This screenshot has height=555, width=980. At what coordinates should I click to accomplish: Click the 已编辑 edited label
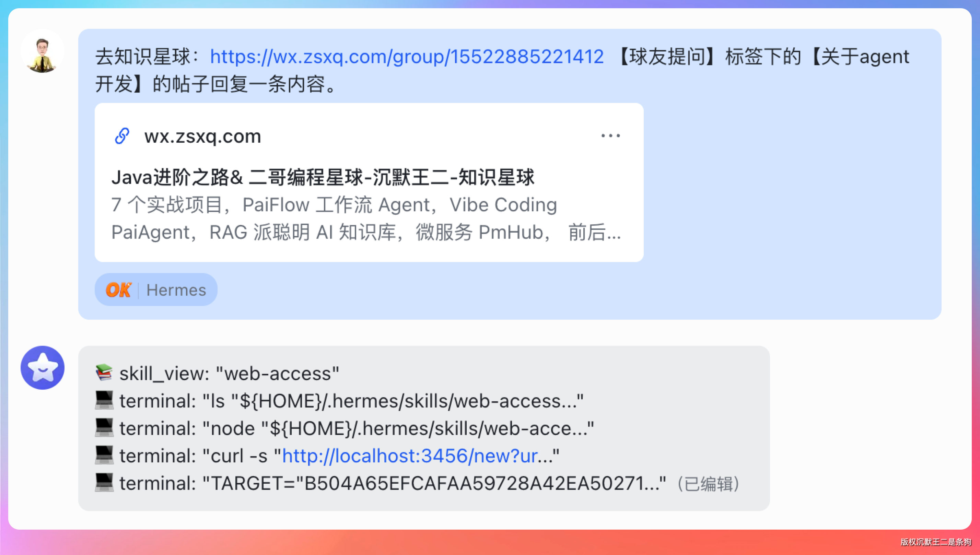pyautogui.click(x=709, y=484)
